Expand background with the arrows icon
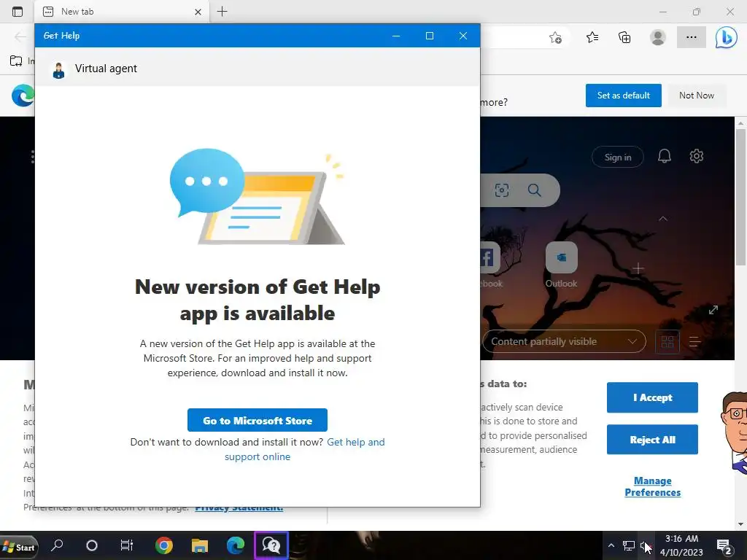 (713, 310)
